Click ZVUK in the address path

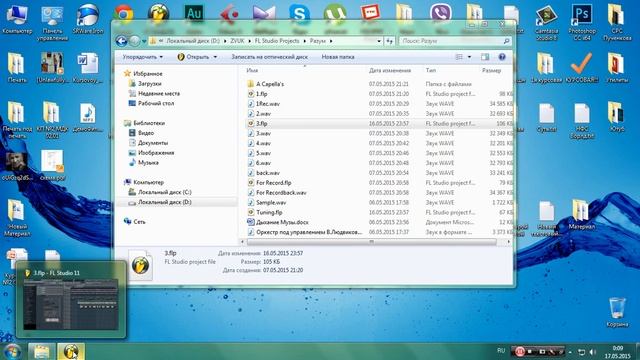237,41
